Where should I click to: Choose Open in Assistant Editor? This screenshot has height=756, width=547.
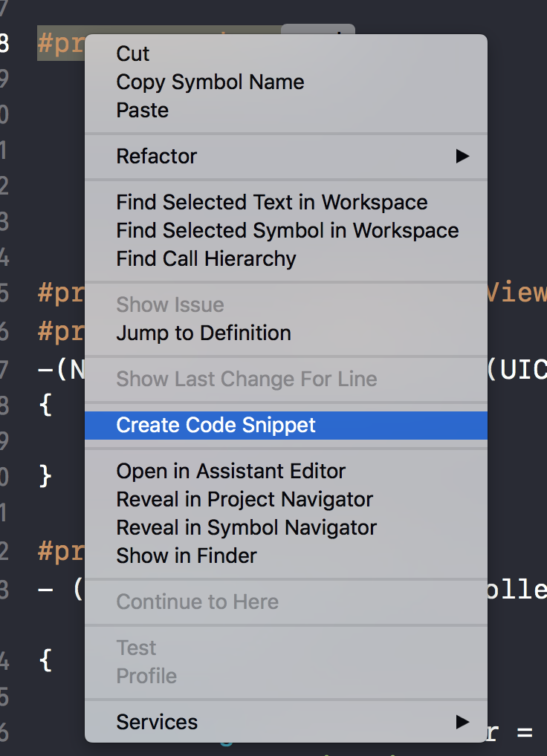[231, 471]
